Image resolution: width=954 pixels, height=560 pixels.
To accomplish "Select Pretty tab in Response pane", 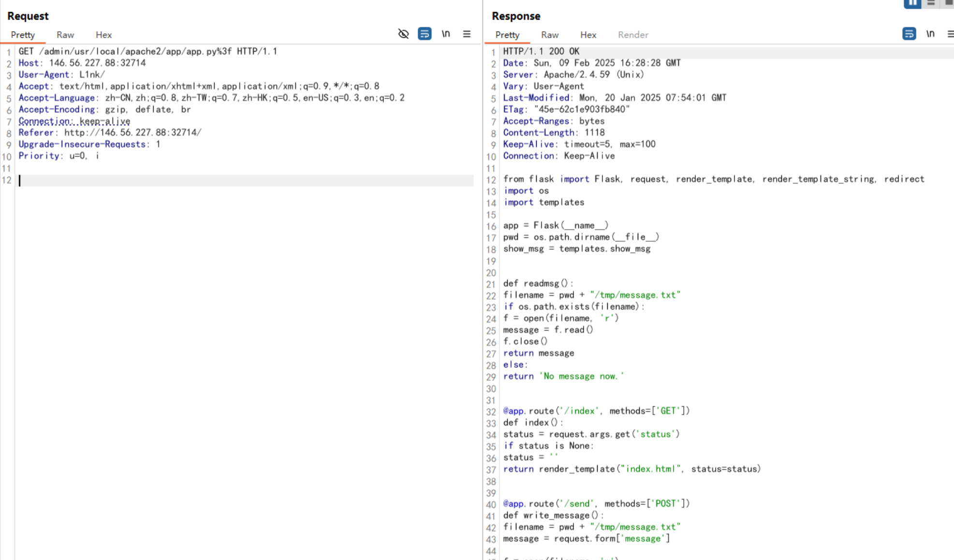I will tap(507, 35).
